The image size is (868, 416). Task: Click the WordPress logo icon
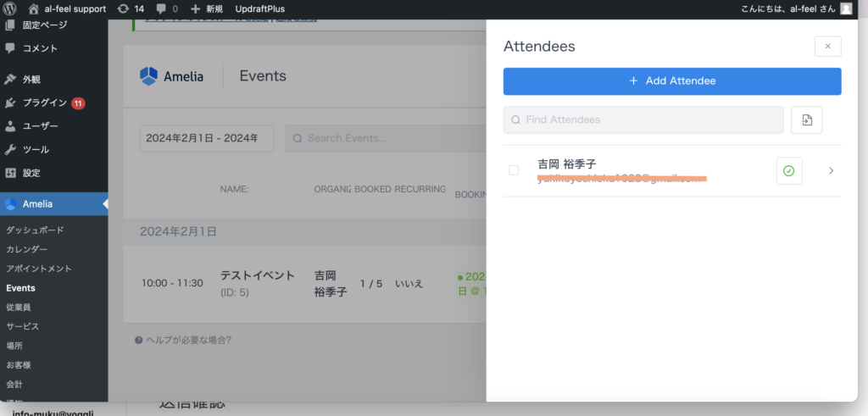tap(11, 8)
